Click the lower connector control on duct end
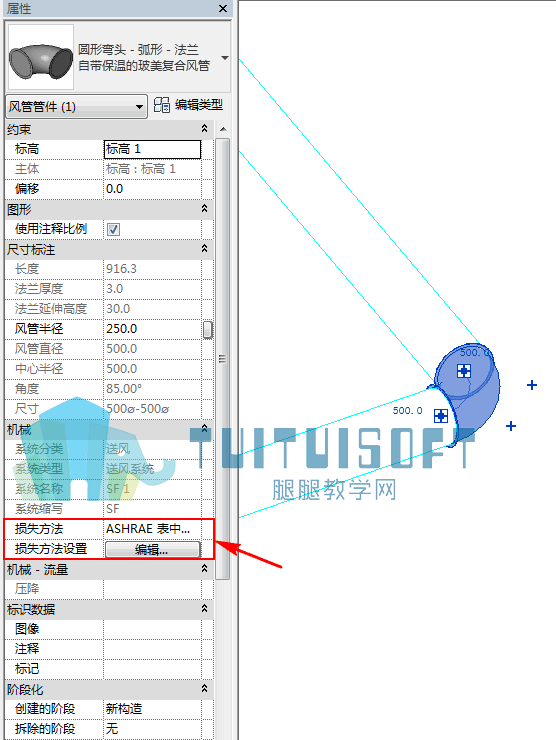 [x=441, y=416]
